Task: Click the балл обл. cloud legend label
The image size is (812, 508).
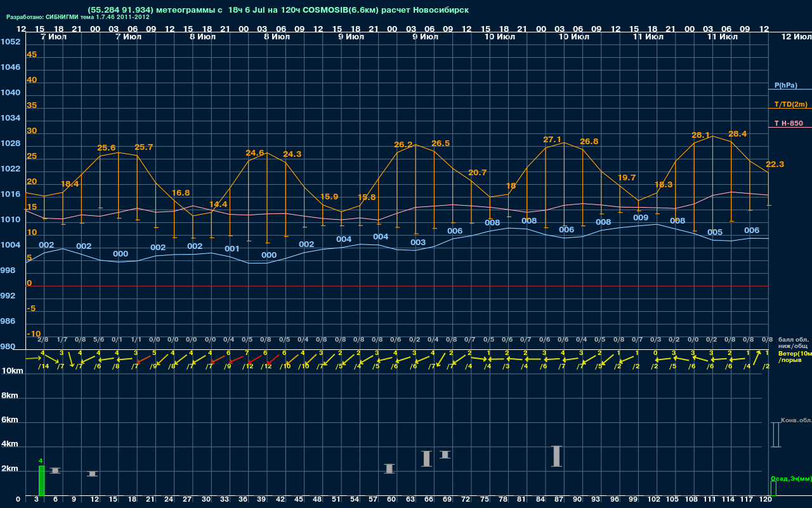Action: click(x=793, y=340)
